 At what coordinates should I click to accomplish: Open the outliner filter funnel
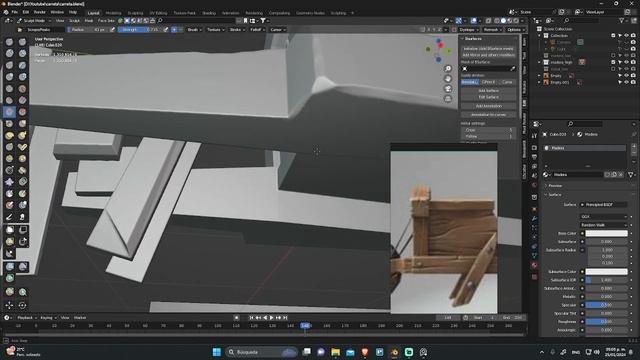coord(621,20)
